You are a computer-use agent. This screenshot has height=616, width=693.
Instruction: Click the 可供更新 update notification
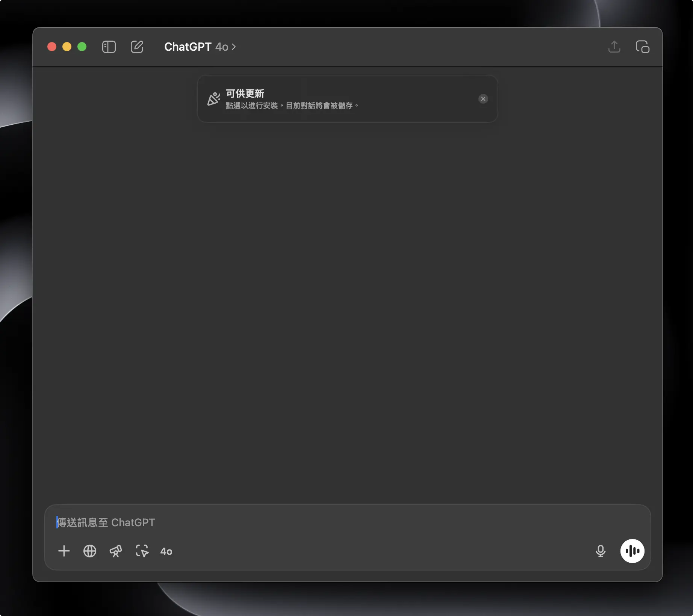tap(347, 99)
